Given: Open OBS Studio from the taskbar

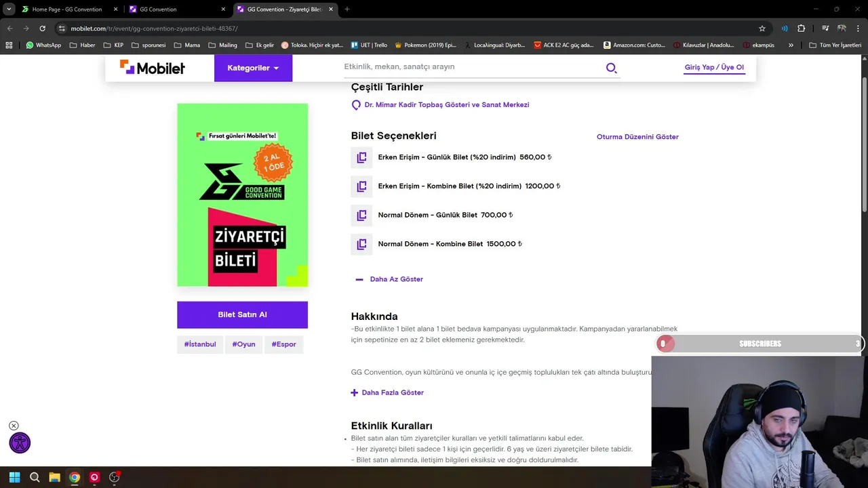Looking at the screenshot, I should (x=114, y=477).
